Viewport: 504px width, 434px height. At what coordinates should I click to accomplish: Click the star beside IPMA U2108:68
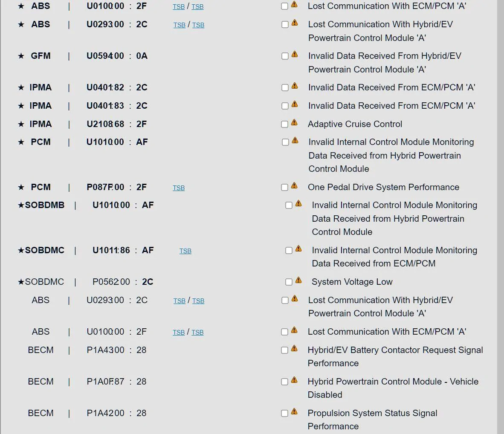pyautogui.click(x=21, y=124)
